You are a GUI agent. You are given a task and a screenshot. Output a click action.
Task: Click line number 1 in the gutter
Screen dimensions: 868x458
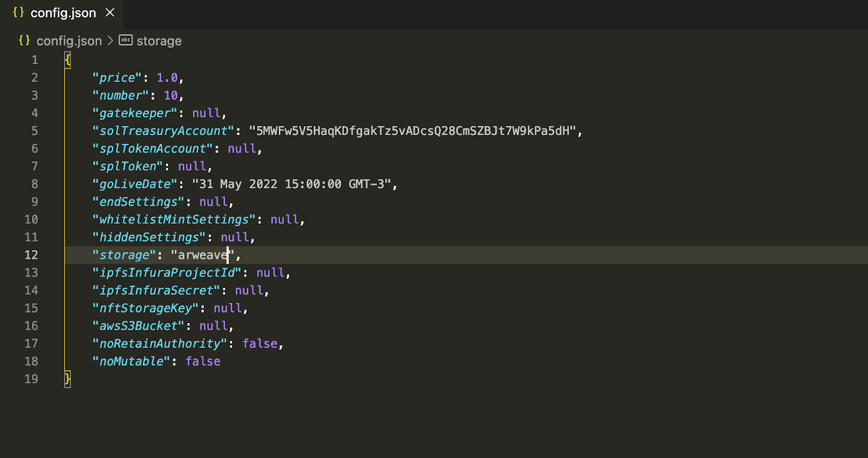tap(35, 60)
